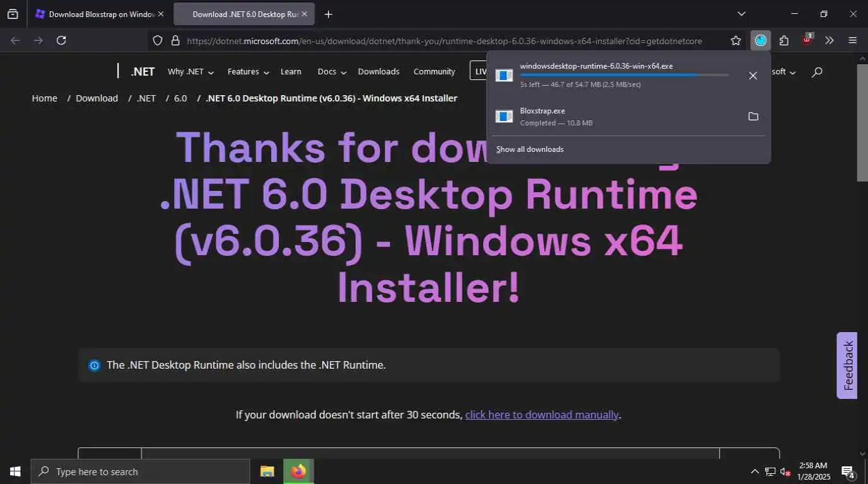Bookmark this page with star icon
This screenshot has width=868, height=484.
point(736,40)
